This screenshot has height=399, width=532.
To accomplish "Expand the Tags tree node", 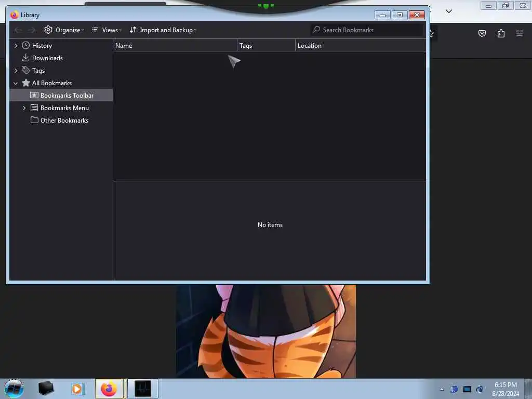I will pos(16,71).
